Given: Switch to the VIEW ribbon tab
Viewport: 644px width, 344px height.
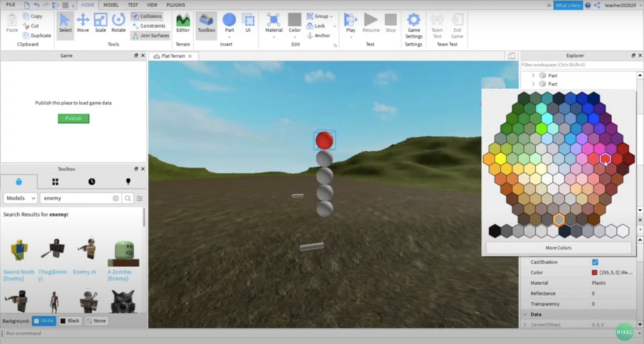Looking at the screenshot, I should pyautogui.click(x=152, y=5).
